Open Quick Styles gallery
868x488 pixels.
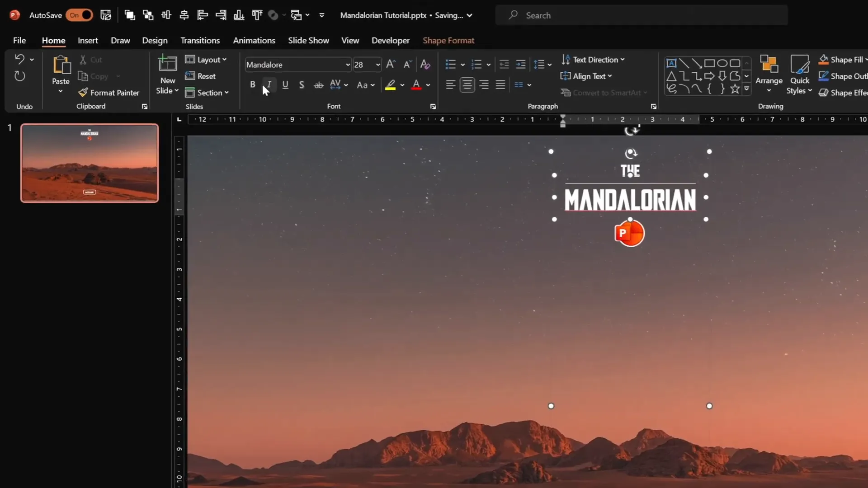click(x=799, y=75)
